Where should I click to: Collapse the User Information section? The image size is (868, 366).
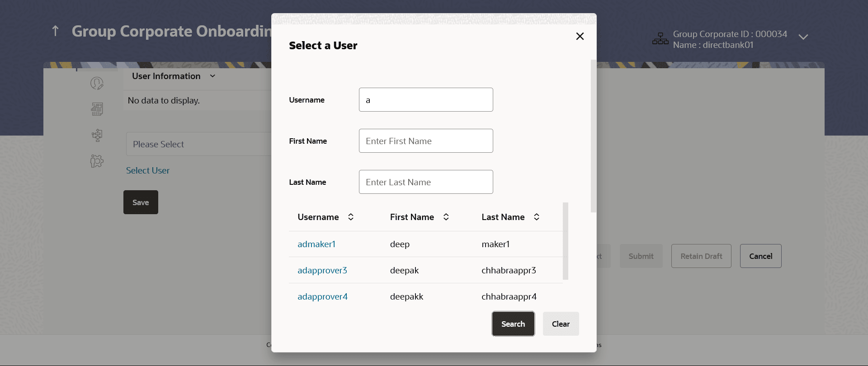212,76
